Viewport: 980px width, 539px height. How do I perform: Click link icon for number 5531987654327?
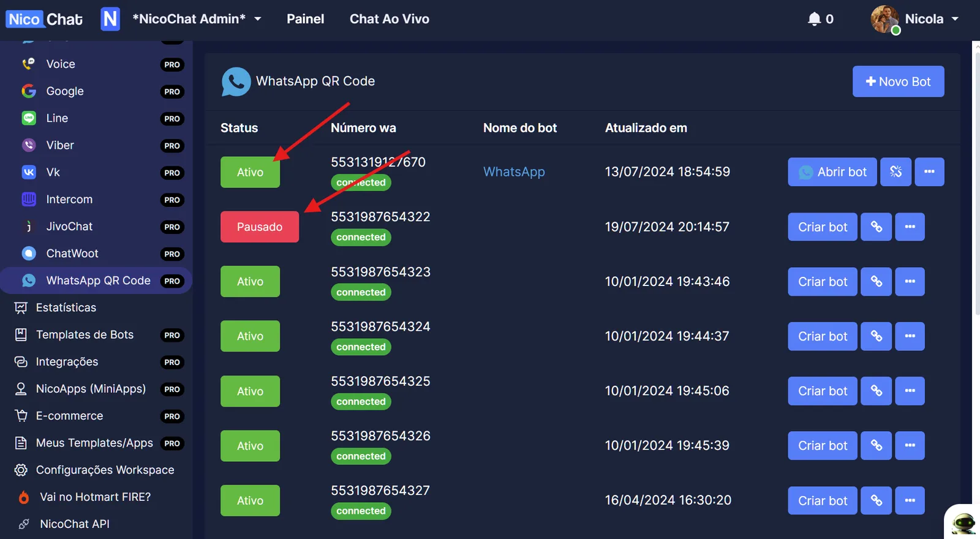tap(876, 500)
